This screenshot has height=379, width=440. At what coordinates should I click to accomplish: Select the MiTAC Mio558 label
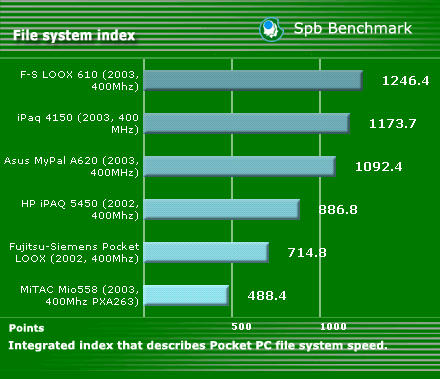(79, 295)
